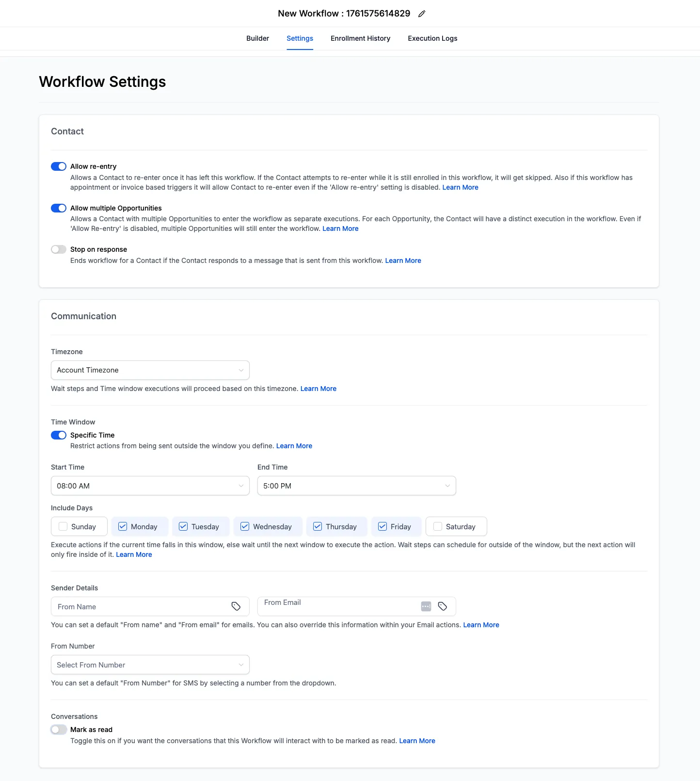Open Learn More for Stop on response

(x=403, y=260)
